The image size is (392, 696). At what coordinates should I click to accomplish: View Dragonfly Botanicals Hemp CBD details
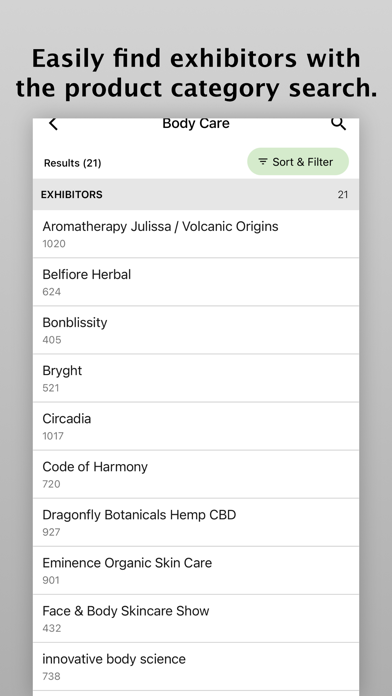[196, 522]
